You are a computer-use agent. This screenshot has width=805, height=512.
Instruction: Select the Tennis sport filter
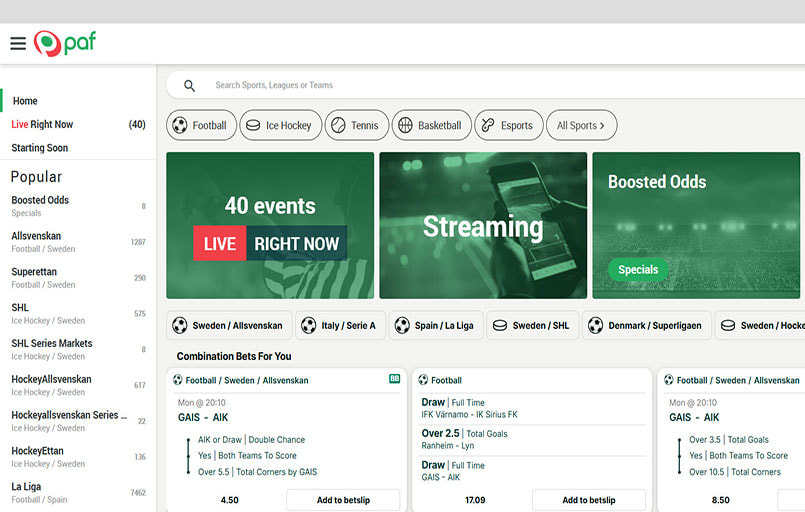click(357, 125)
